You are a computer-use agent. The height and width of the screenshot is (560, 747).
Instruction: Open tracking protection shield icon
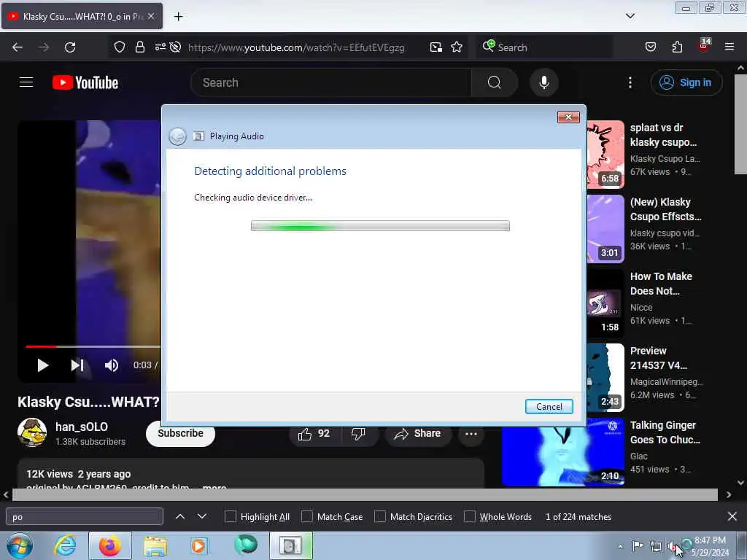(120, 47)
